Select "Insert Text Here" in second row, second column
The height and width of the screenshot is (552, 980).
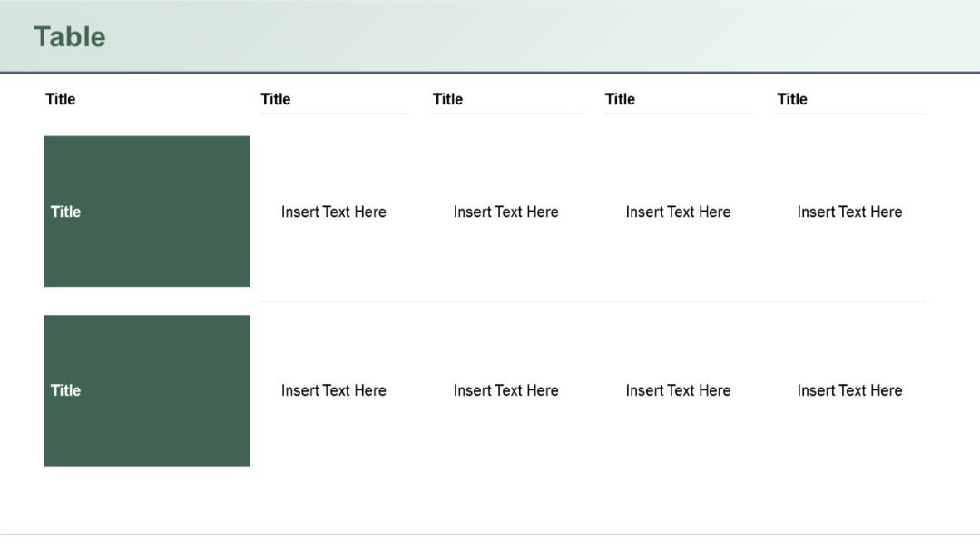(x=334, y=390)
